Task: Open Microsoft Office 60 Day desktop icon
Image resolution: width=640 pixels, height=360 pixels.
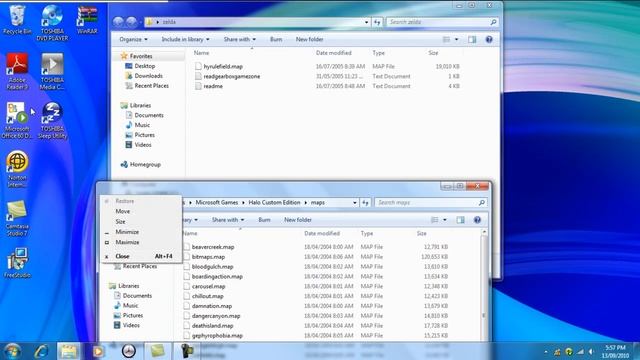Action: (17, 120)
